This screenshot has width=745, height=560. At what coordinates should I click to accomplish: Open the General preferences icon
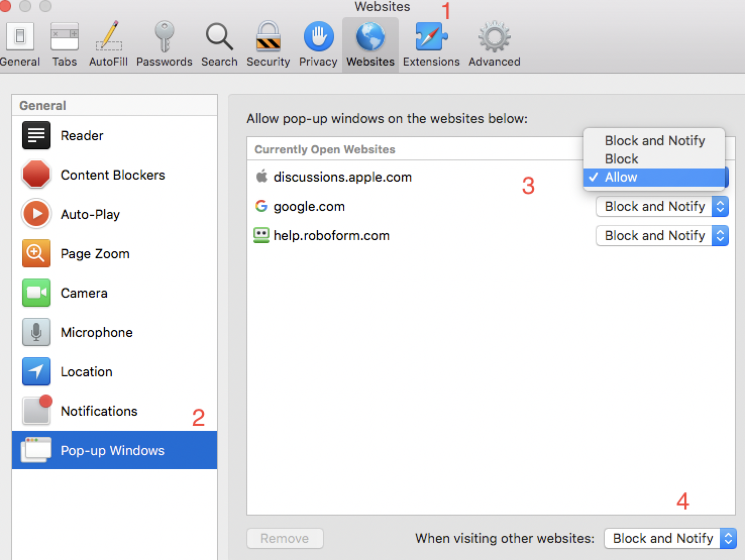tap(20, 36)
